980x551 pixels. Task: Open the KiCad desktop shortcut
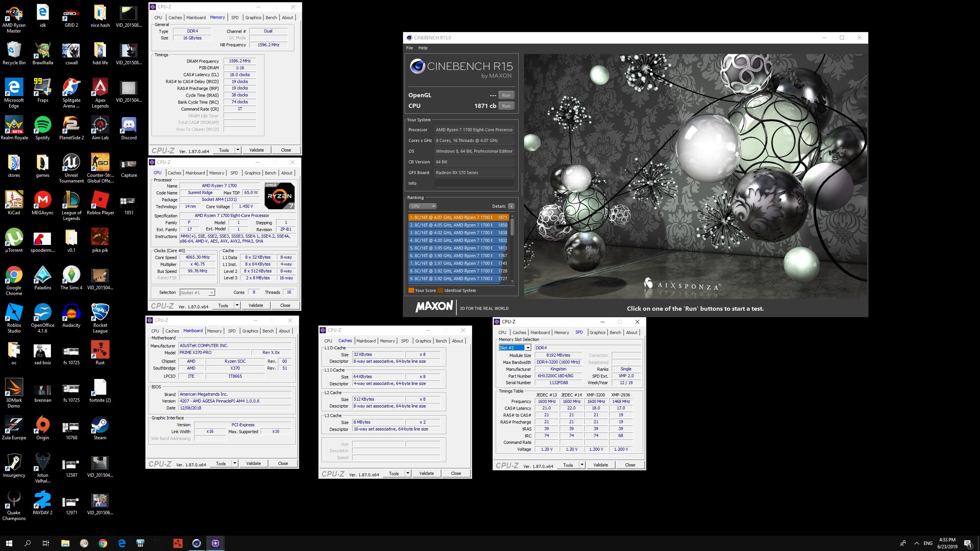click(14, 203)
